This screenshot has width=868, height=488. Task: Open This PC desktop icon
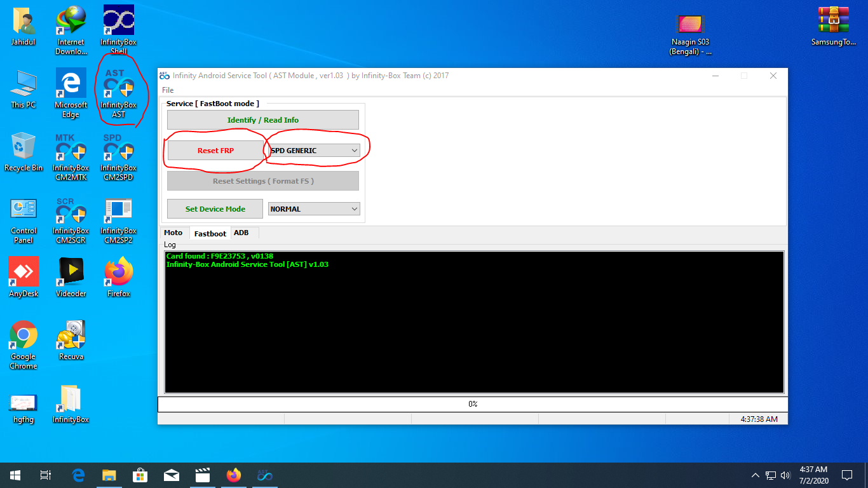pos(24,89)
